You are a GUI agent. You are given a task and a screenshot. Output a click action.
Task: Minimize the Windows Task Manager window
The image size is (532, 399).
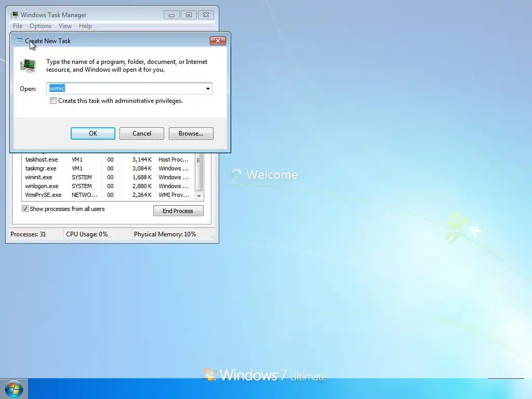click(x=171, y=15)
